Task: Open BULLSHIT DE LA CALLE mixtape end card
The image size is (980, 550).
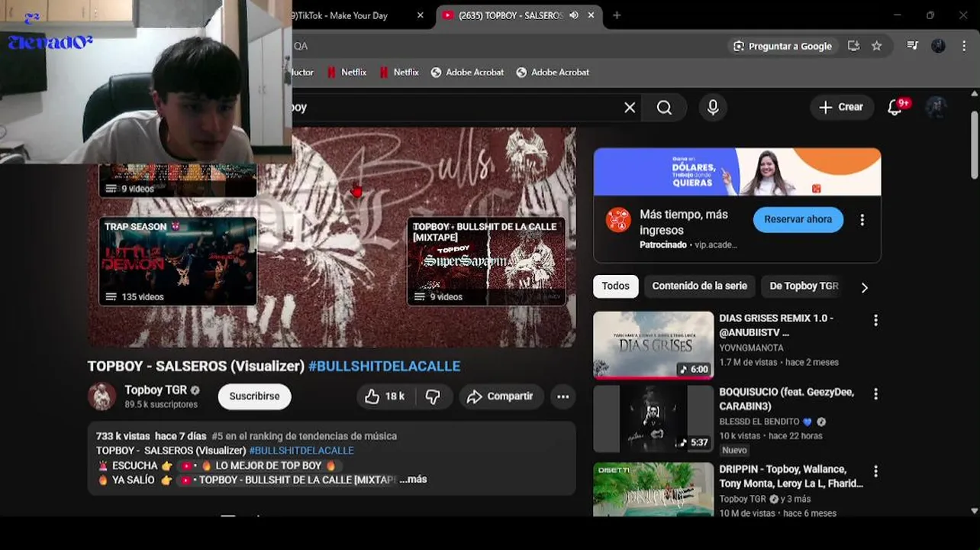Action: (486, 261)
